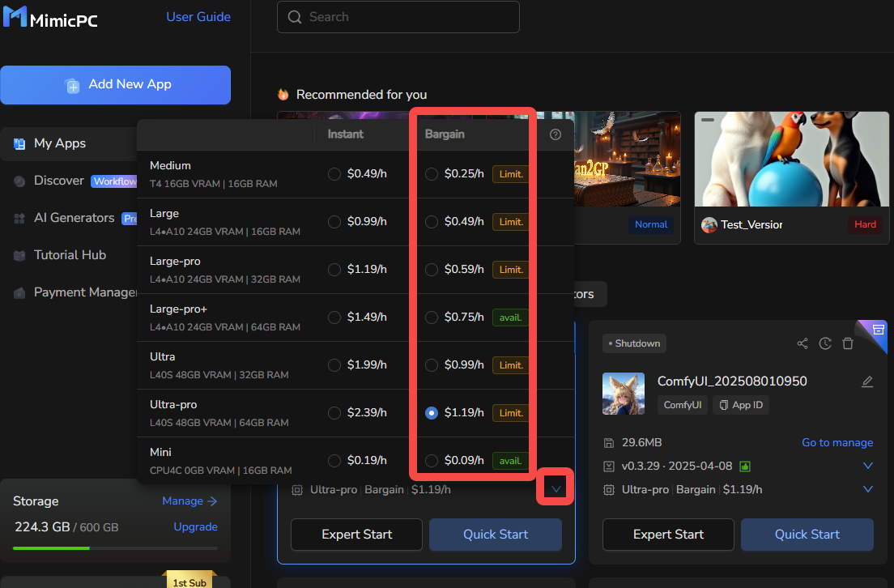The height and width of the screenshot is (588, 894).
Task: Click the Limit. badge on Medium row
Action: click(511, 174)
